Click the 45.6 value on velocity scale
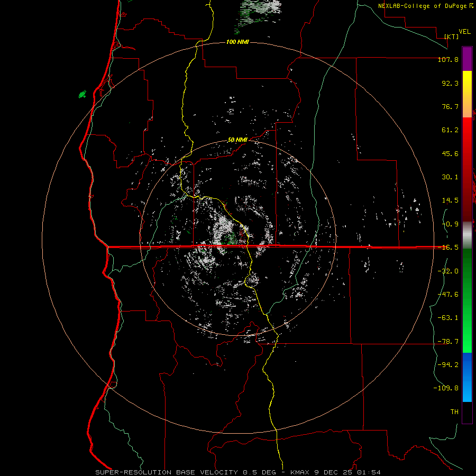The height and width of the screenshot is (476, 476). pyautogui.click(x=450, y=153)
